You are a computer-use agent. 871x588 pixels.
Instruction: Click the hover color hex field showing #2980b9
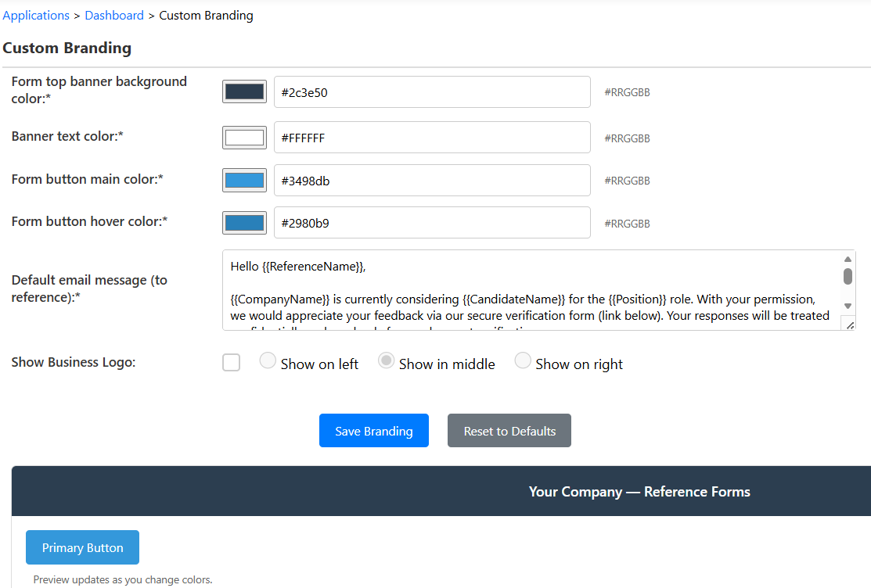point(433,222)
